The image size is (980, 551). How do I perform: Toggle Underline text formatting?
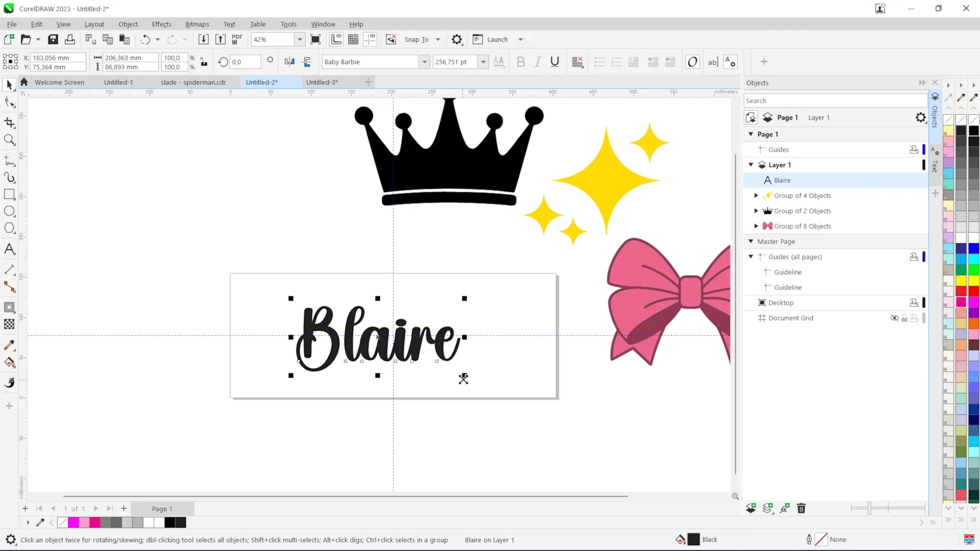coord(555,62)
